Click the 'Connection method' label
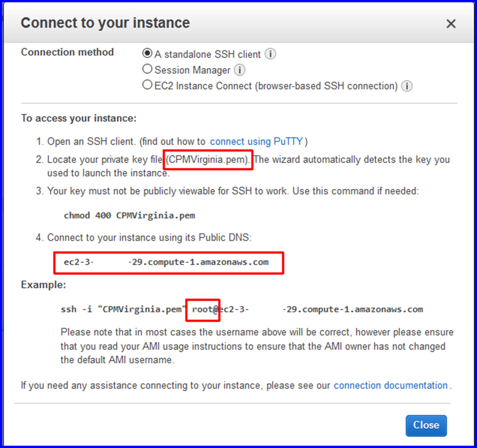477x448 pixels. 67,52
